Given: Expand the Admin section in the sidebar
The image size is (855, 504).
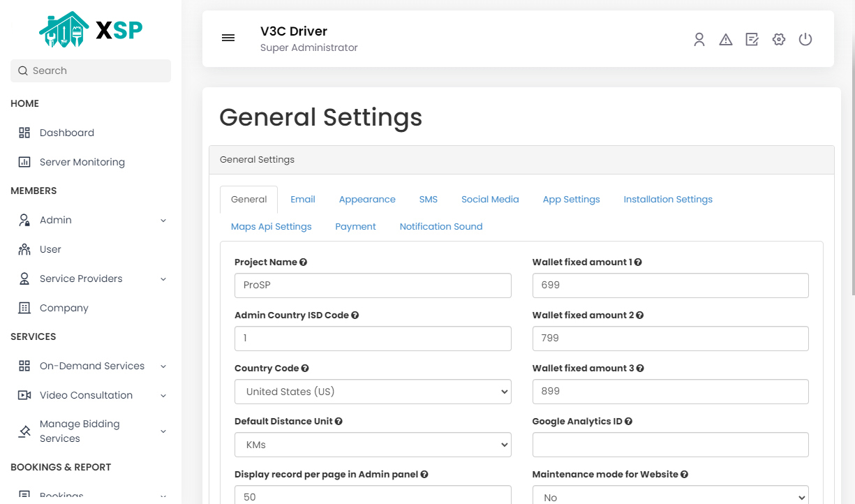Looking at the screenshot, I should coord(163,220).
